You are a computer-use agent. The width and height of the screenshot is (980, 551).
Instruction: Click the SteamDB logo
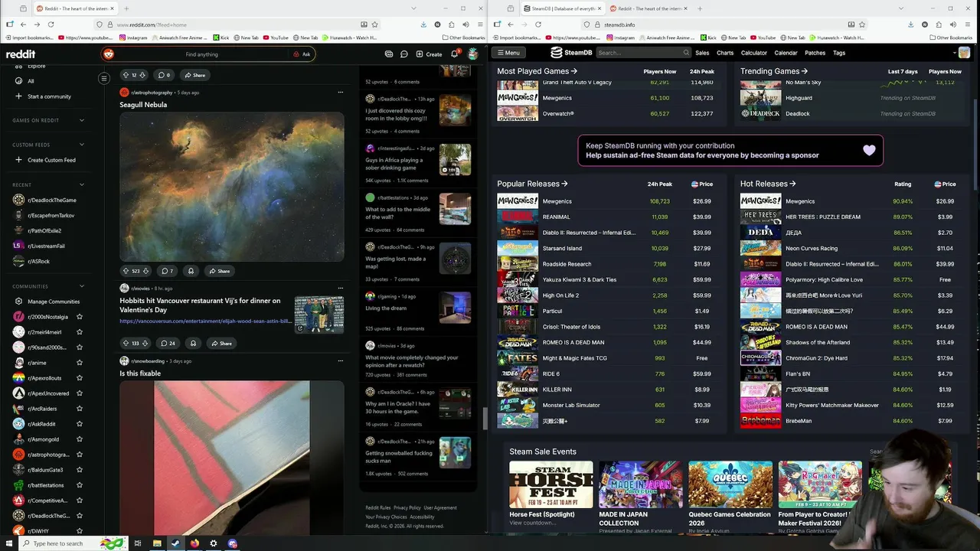[571, 53]
